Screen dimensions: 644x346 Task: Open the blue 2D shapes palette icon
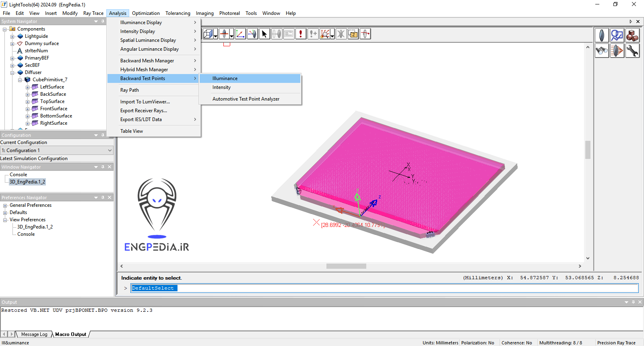(617, 35)
